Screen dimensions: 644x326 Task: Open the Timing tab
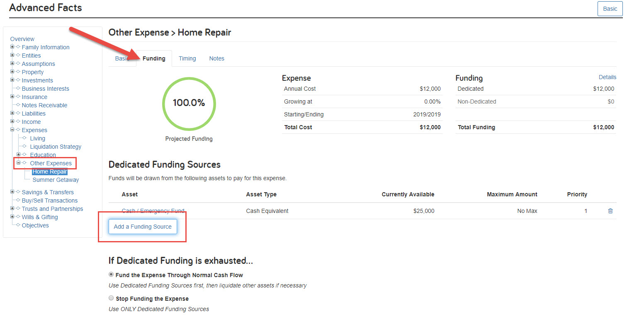187,58
